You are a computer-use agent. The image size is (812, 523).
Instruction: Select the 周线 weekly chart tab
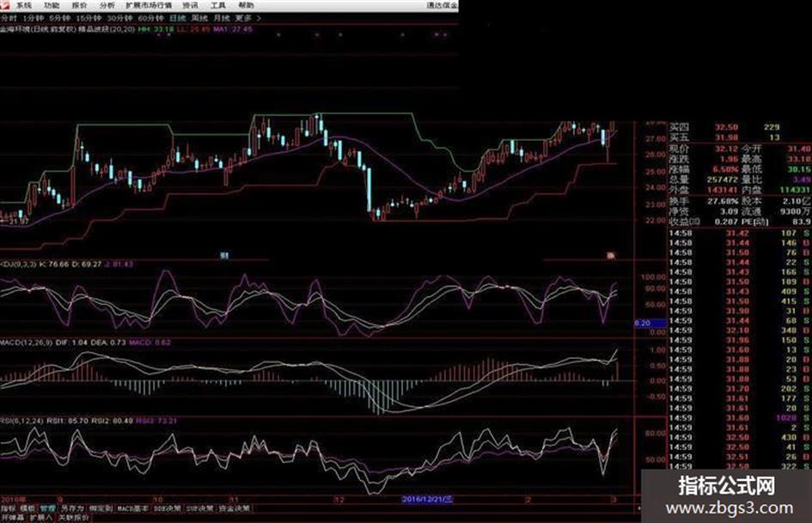(199, 18)
